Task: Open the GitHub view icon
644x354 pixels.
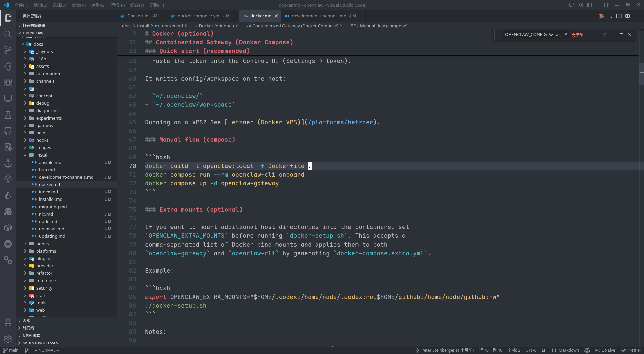Action: [8, 131]
